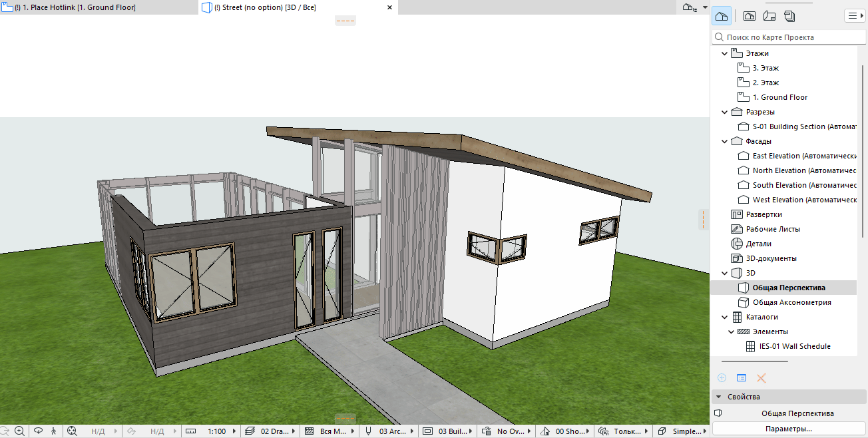Click the 3D-документы icon

point(737,258)
